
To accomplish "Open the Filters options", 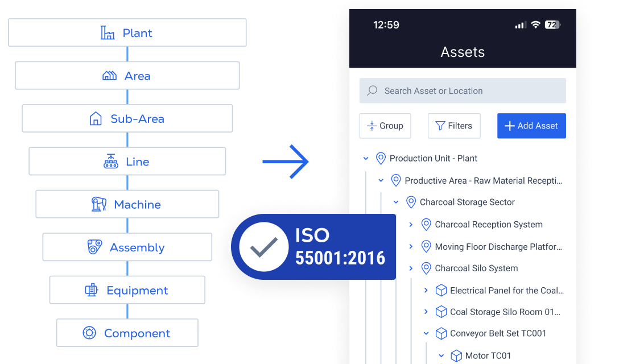I will 453,126.
